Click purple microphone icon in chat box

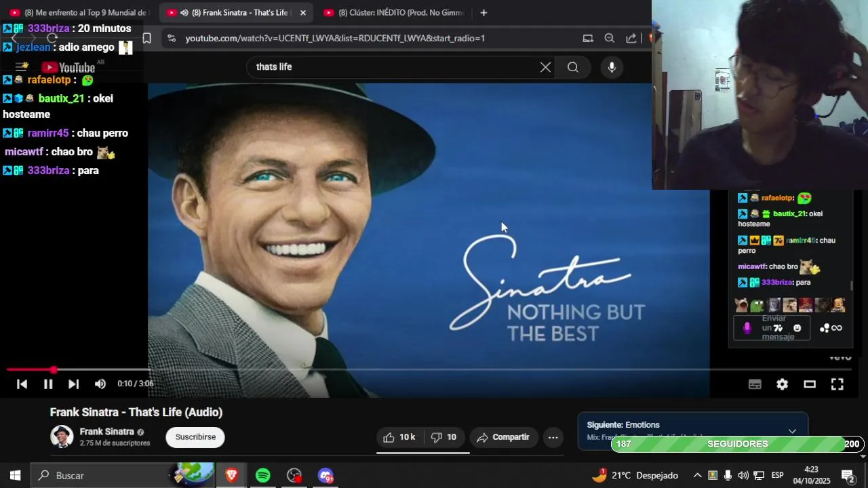point(747,328)
